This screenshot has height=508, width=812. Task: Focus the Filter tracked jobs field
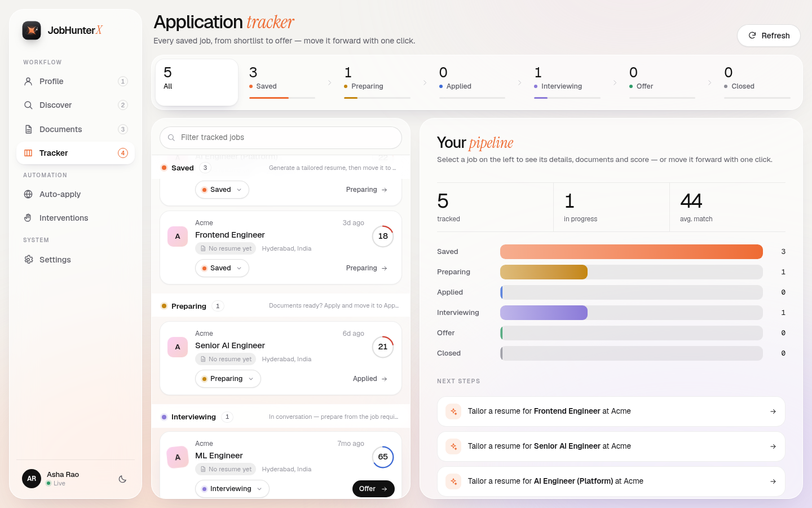[x=281, y=138]
